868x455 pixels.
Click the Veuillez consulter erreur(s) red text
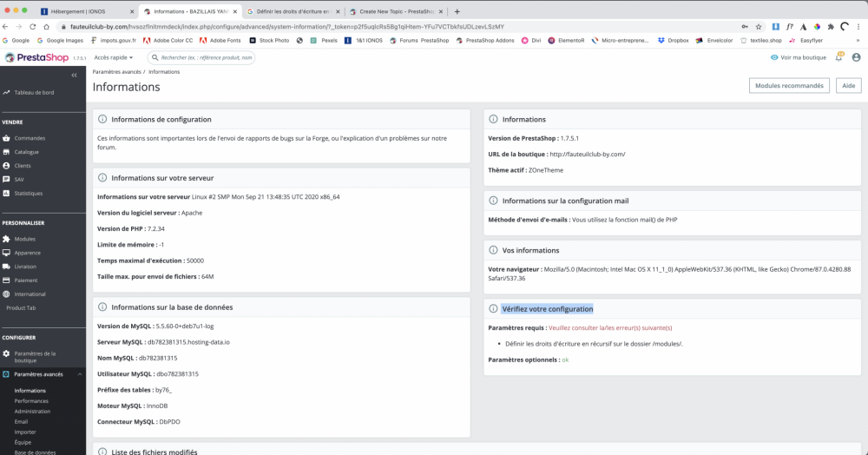[610, 328]
